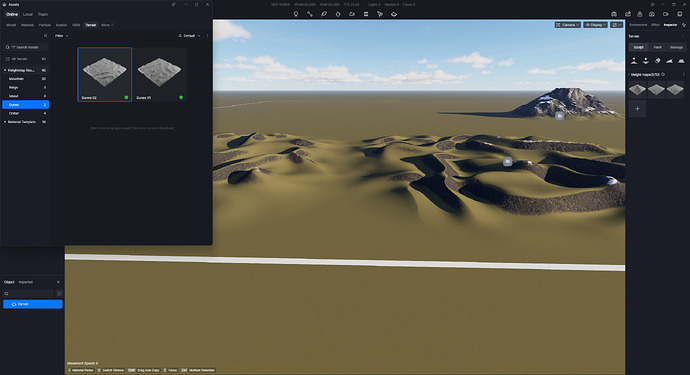
Task: Select the Path tool icon in top toolbar
Action: pos(310,14)
